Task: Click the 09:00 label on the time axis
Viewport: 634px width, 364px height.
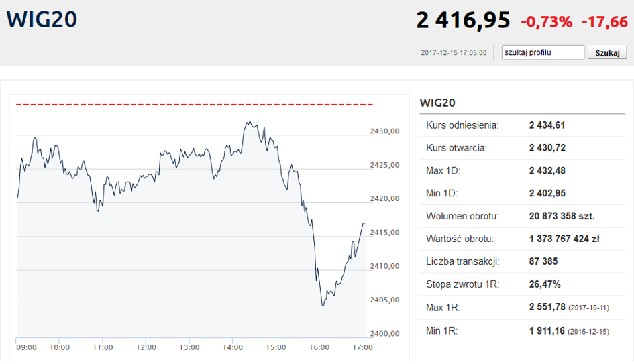Action: pyautogui.click(x=26, y=347)
